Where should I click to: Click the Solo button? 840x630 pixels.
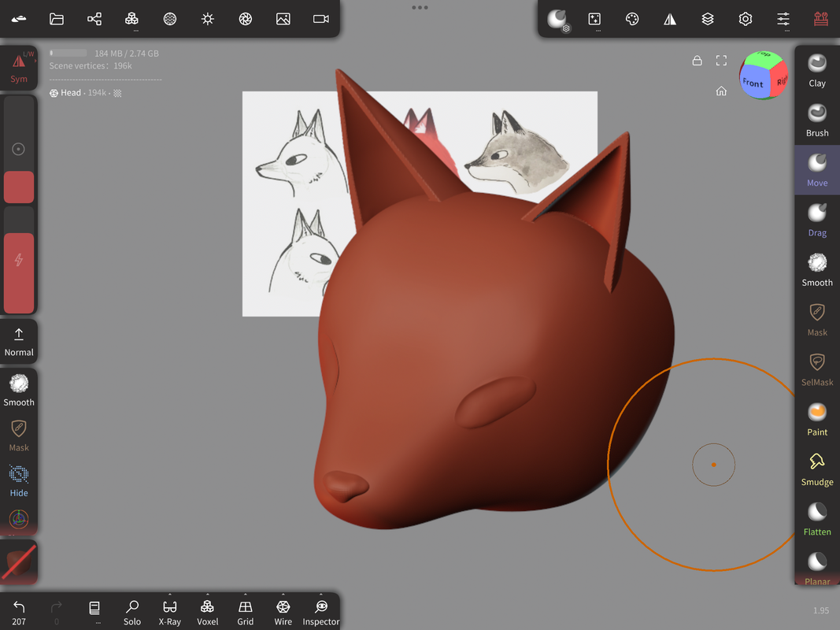coord(132,611)
